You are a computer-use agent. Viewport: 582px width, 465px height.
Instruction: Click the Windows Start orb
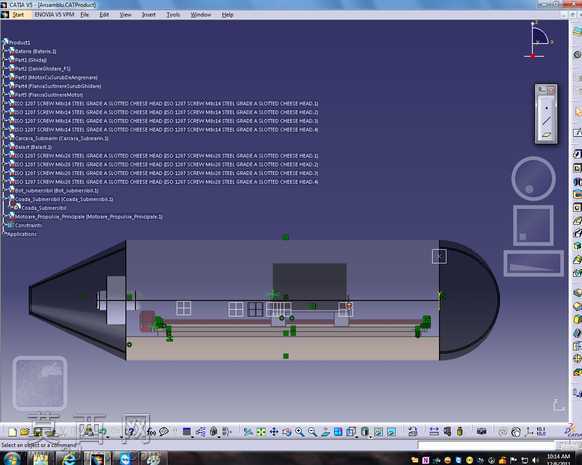[x=13, y=459]
